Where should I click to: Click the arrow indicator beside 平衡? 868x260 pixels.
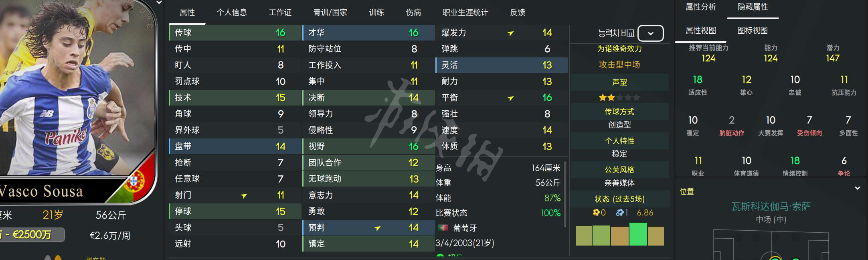click(x=510, y=98)
